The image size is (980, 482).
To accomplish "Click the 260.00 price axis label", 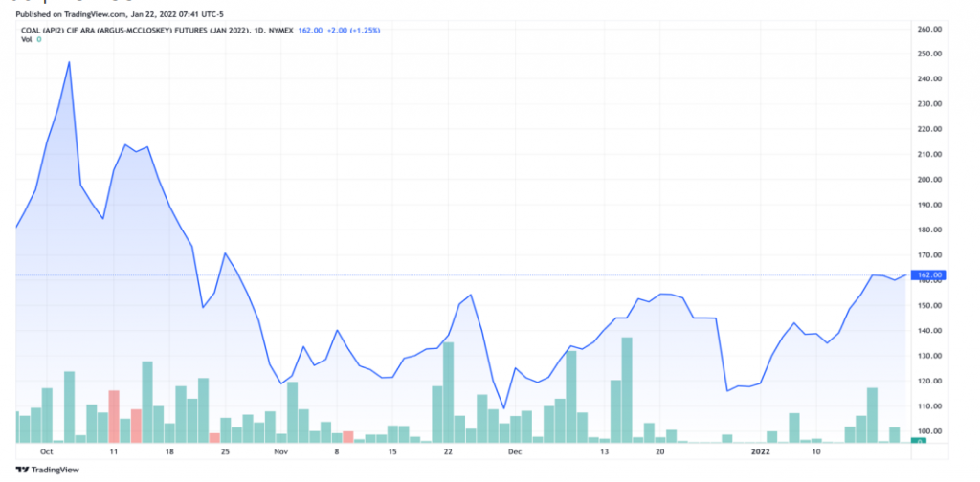I will tap(930, 29).
